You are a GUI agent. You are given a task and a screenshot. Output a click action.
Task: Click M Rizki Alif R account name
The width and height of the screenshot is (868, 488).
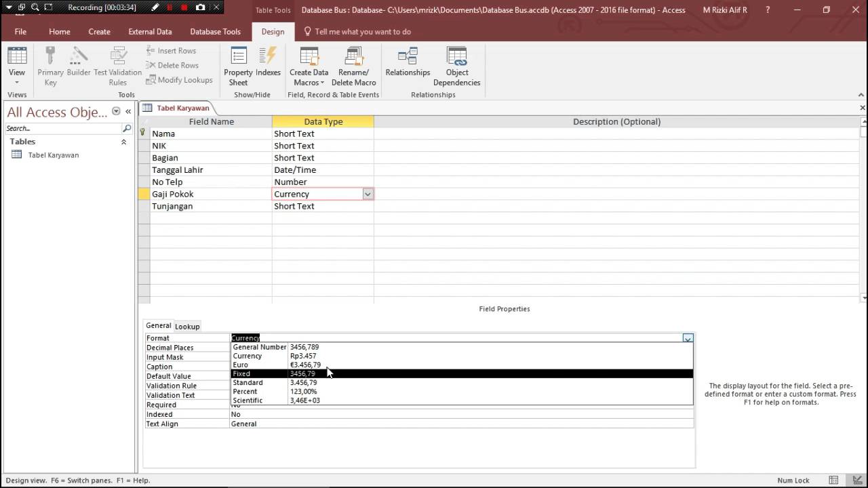point(725,10)
